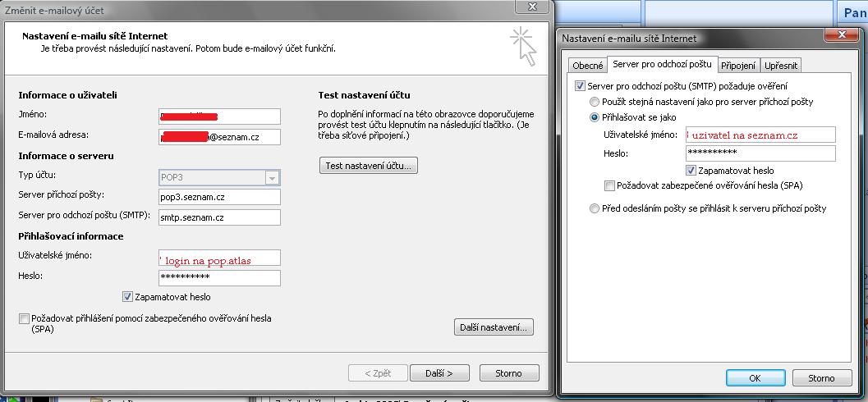Focus the Server příchozí pošty field
Image resolution: width=868 pixels, height=402 pixels.
[219, 197]
